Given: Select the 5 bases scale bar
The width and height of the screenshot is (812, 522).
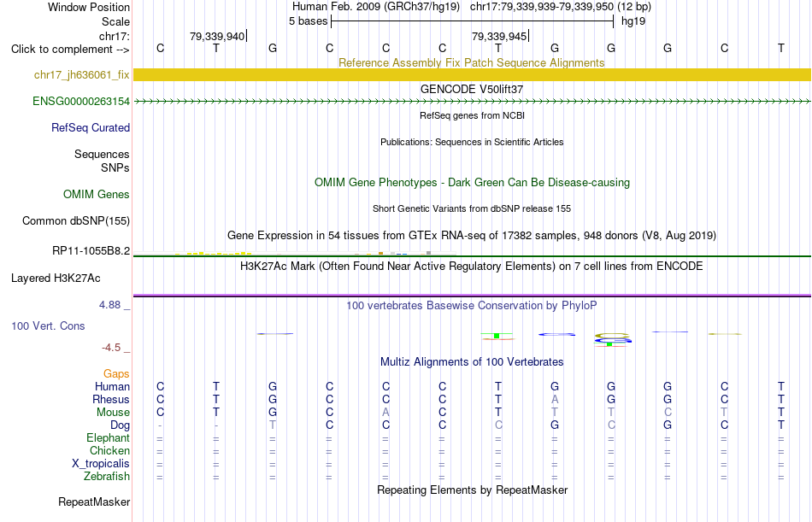Looking at the screenshot, I should click(x=472, y=21).
